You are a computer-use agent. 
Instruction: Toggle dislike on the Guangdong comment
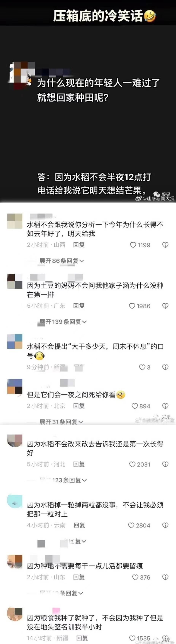point(165,306)
